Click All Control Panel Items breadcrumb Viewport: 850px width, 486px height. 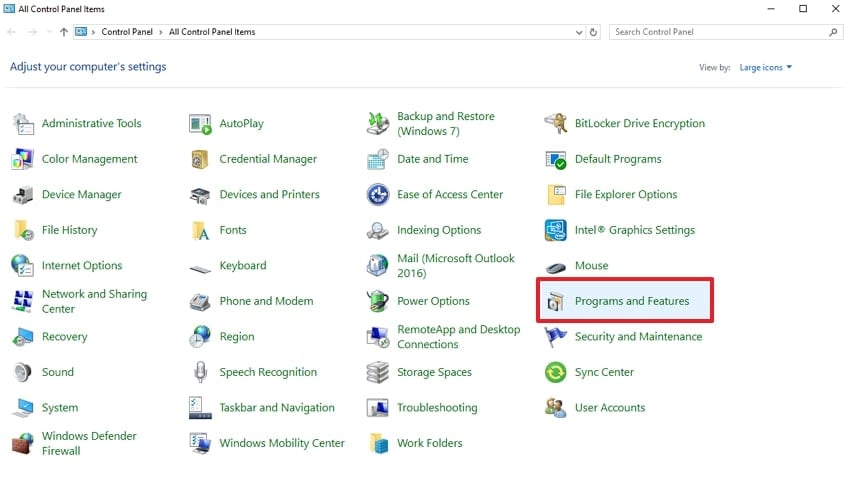point(212,32)
